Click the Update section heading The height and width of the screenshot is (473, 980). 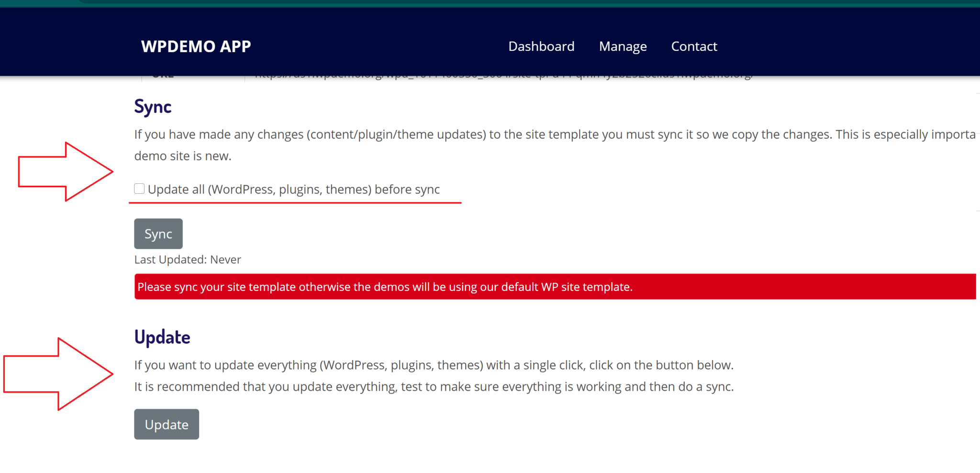click(162, 337)
